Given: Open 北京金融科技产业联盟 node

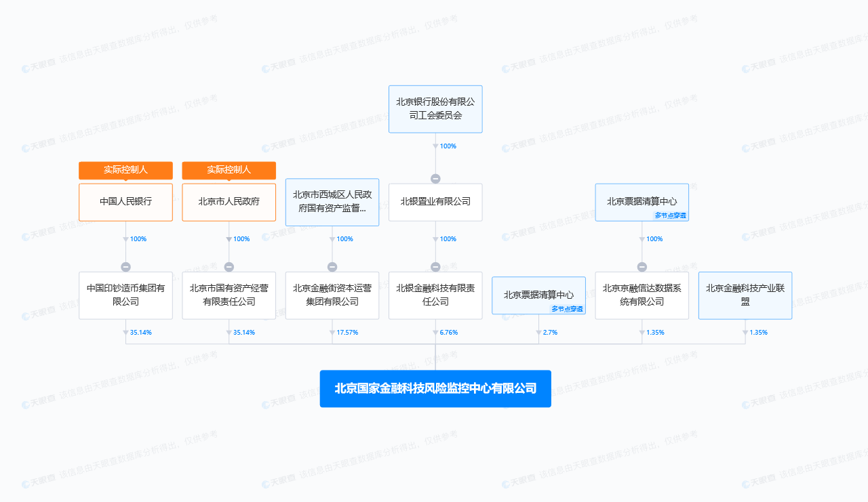Looking at the screenshot, I should tap(745, 295).
